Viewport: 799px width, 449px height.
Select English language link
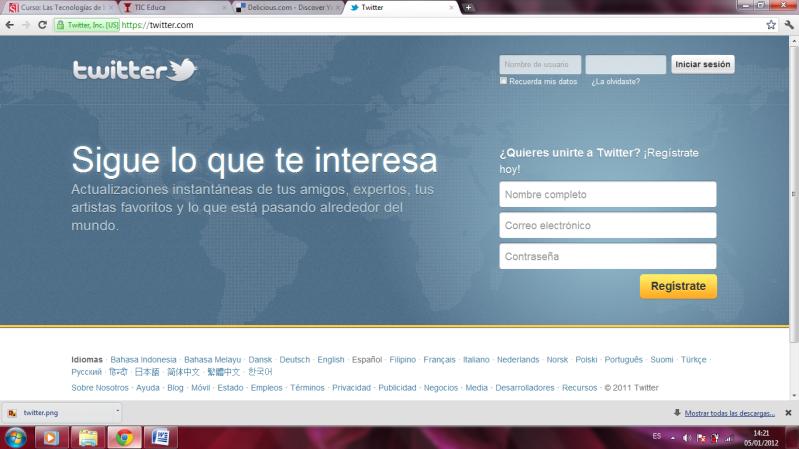[331, 359]
